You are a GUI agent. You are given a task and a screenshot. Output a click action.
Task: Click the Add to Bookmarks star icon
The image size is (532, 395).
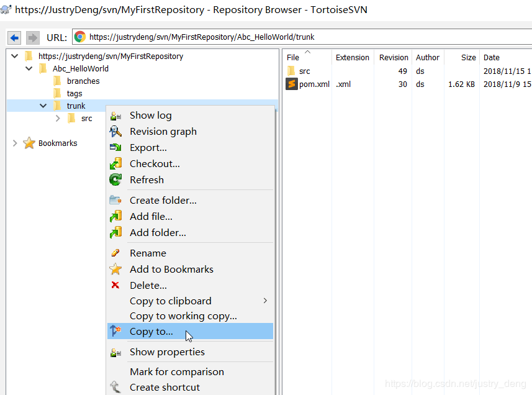(x=115, y=269)
